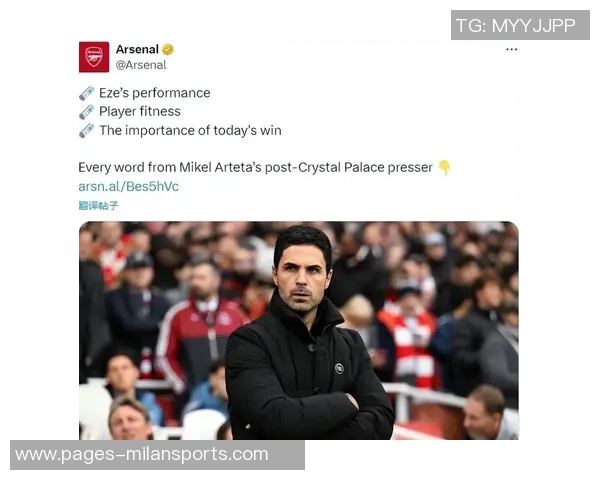Click the gold verified badge
The width and height of the screenshot is (600, 480).
[168, 49]
